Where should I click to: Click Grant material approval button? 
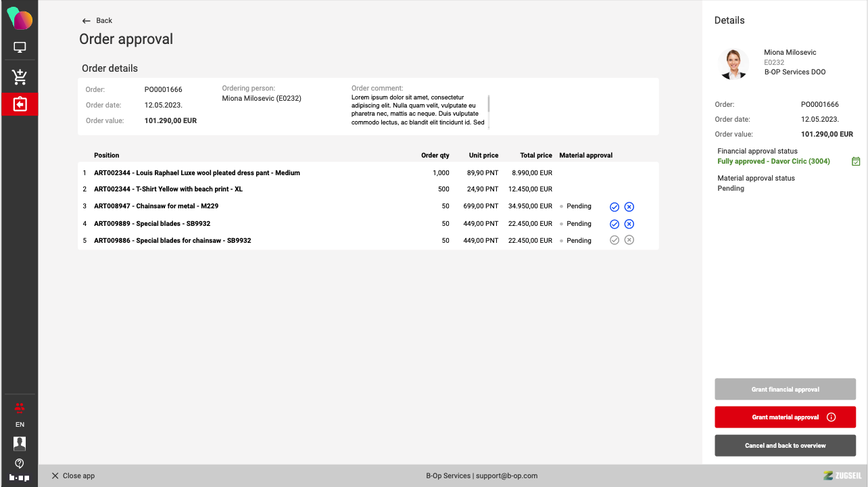tap(785, 417)
